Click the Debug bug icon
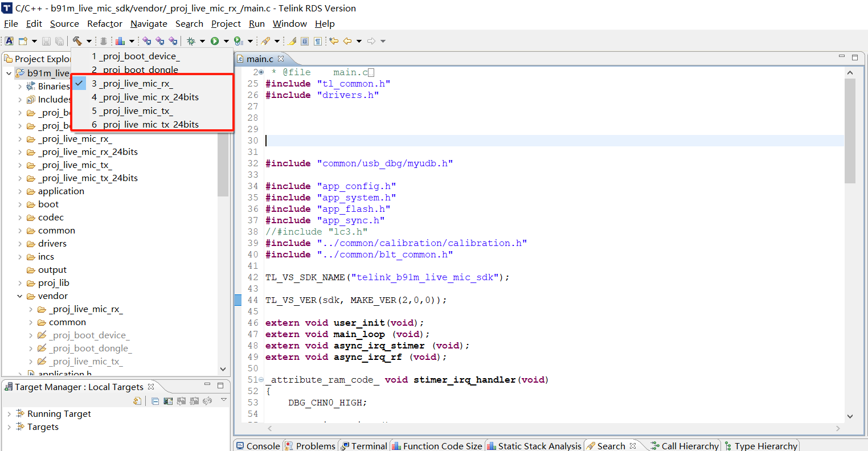This screenshot has width=868, height=451. click(x=191, y=41)
